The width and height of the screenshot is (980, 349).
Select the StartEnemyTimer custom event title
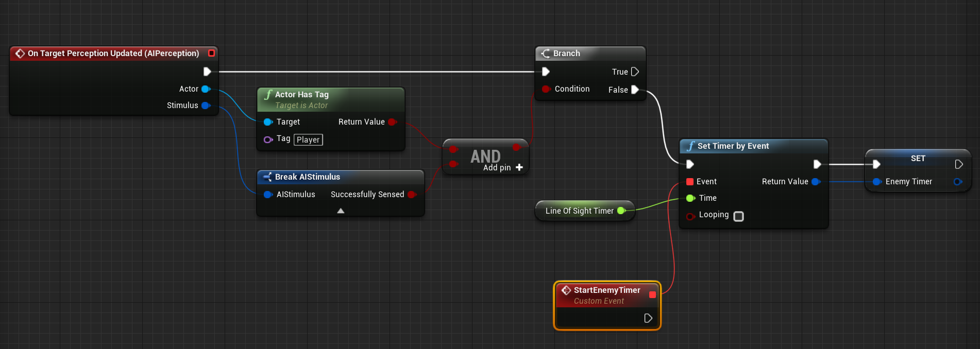[x=607, y=290]
